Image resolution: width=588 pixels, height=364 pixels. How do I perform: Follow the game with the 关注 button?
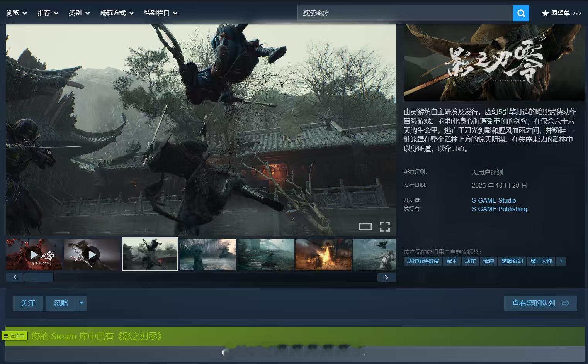pos(28,303)
